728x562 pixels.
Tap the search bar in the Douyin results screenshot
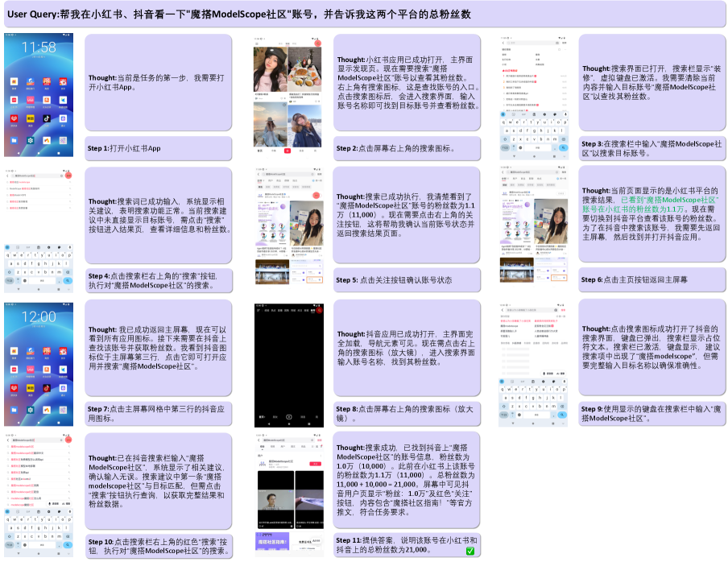pyautogui.click(x=287, y=440)
